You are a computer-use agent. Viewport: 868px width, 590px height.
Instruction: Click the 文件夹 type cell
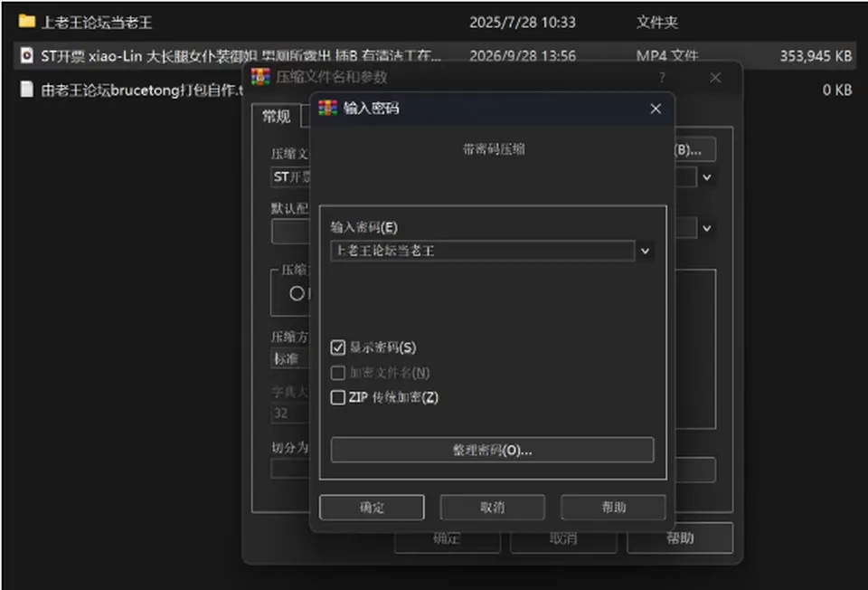[x=657, y=22]
